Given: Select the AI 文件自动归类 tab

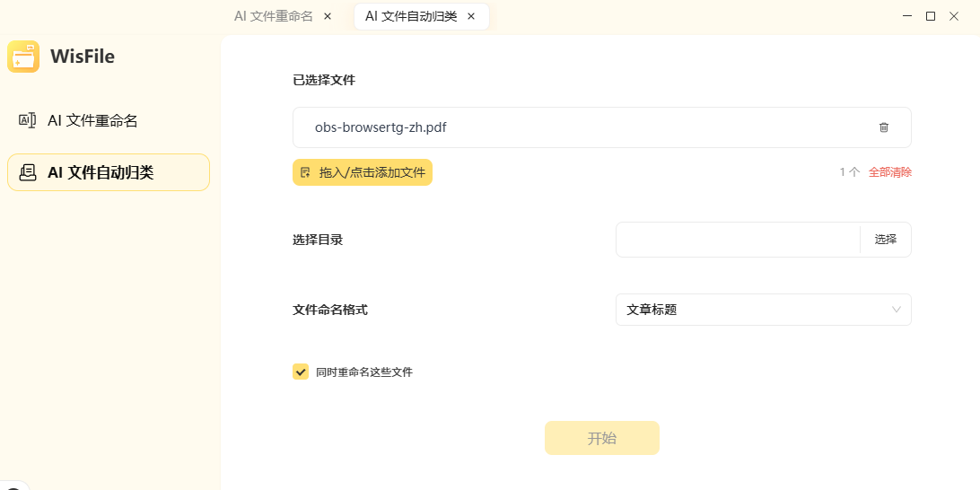Looking at the screenshot, I should [x=411, y=16].
